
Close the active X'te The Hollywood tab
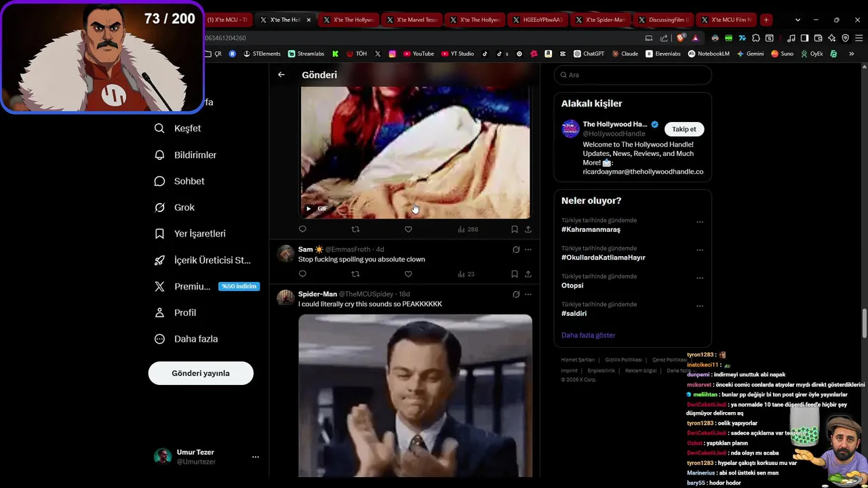(309, 20)
